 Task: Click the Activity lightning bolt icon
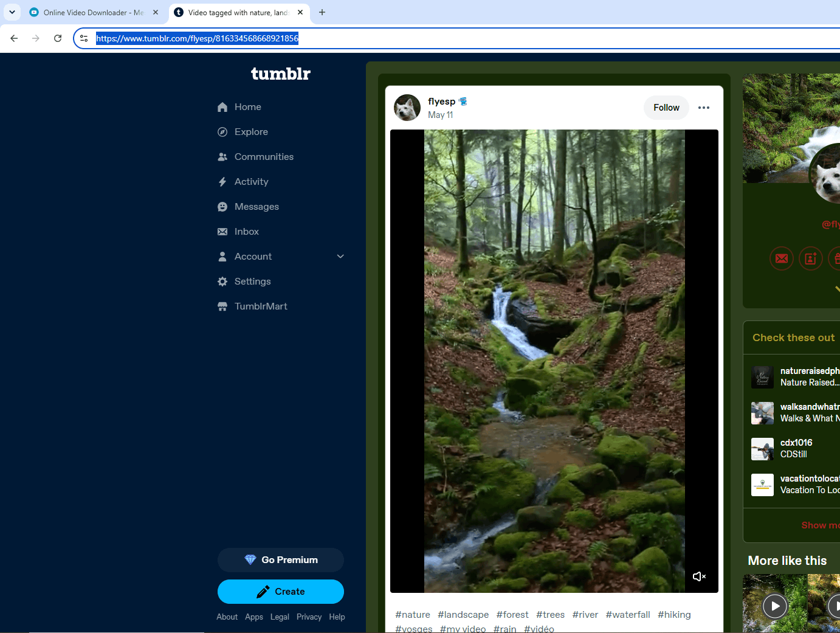222,182
